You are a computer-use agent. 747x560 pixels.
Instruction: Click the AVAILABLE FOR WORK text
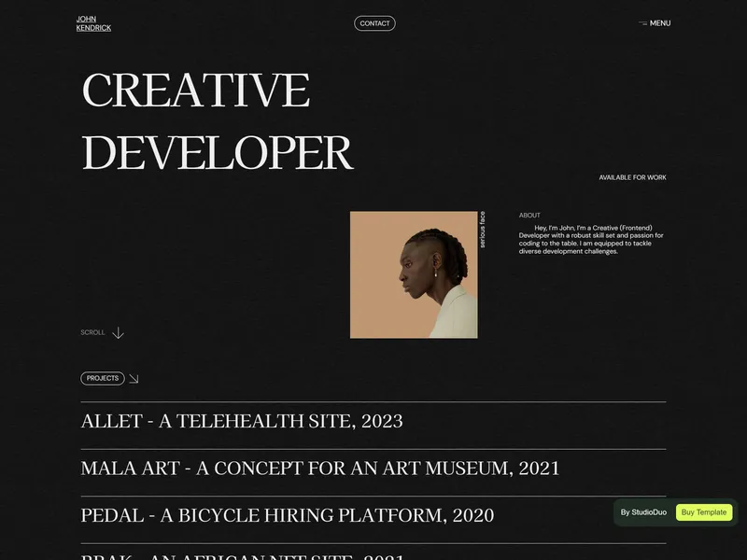tap(633, 177)
